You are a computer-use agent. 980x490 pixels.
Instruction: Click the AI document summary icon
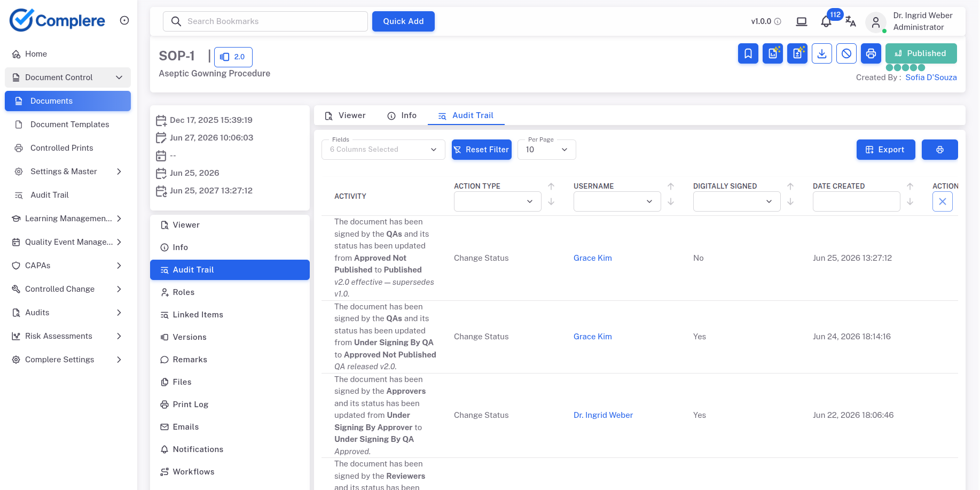(x=797, y=53)
